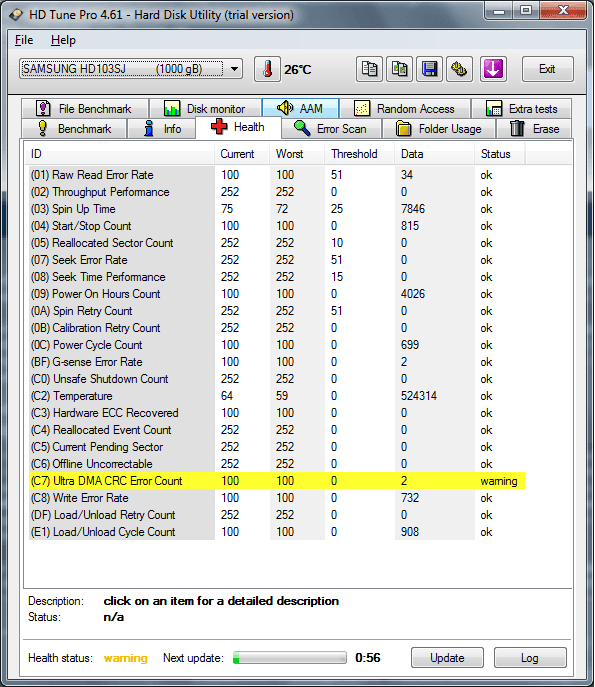Select the (0A) Spin Retry Count row
This screenshot has height=687, width=595.
[277, 311]
